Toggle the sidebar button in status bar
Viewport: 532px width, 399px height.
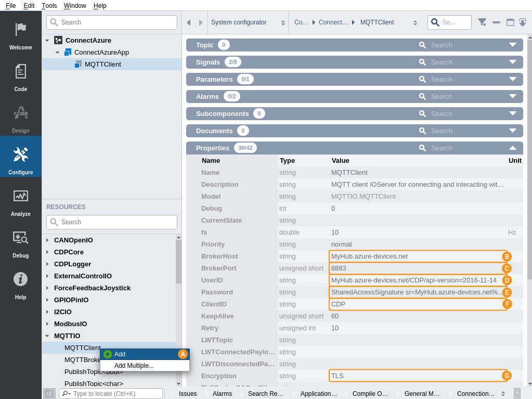click(49, 394)
